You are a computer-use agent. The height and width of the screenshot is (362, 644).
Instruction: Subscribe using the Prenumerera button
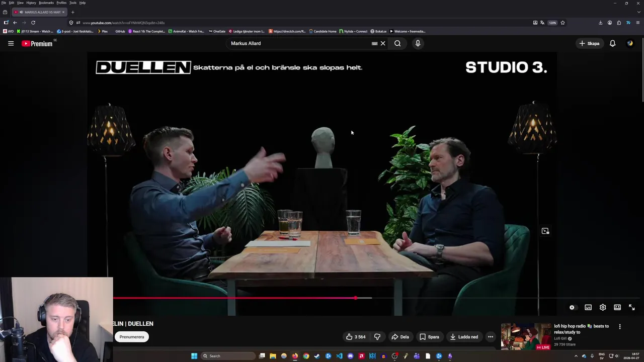132,337
